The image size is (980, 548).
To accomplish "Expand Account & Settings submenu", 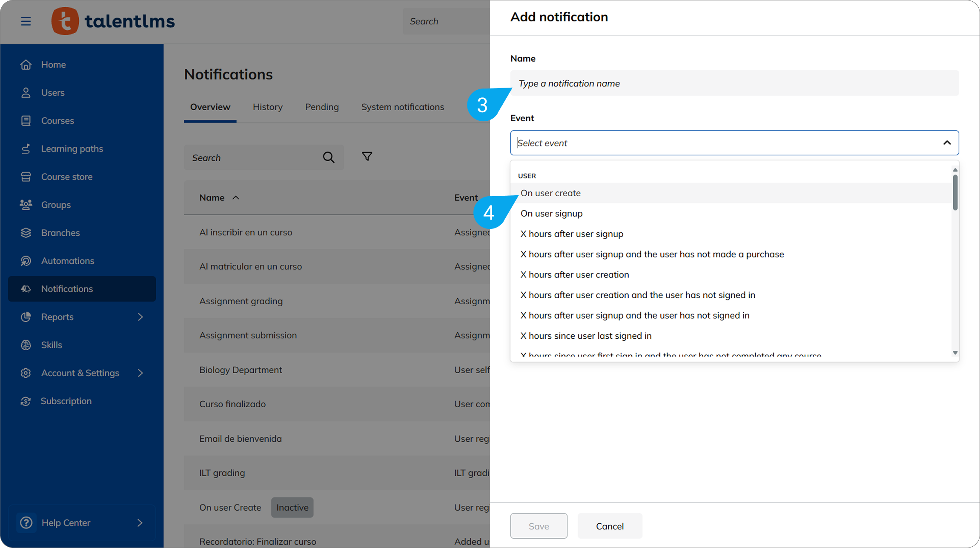I will tap(140, 373).
